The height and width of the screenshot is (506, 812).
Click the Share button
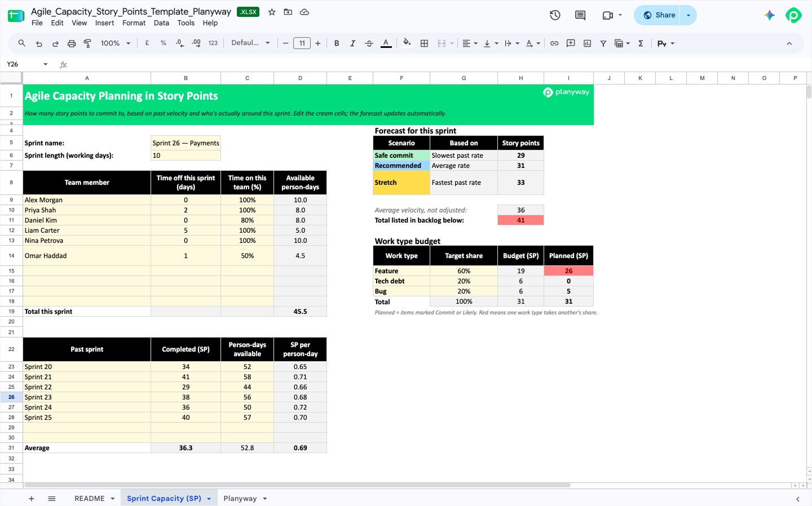pos(657,15)
